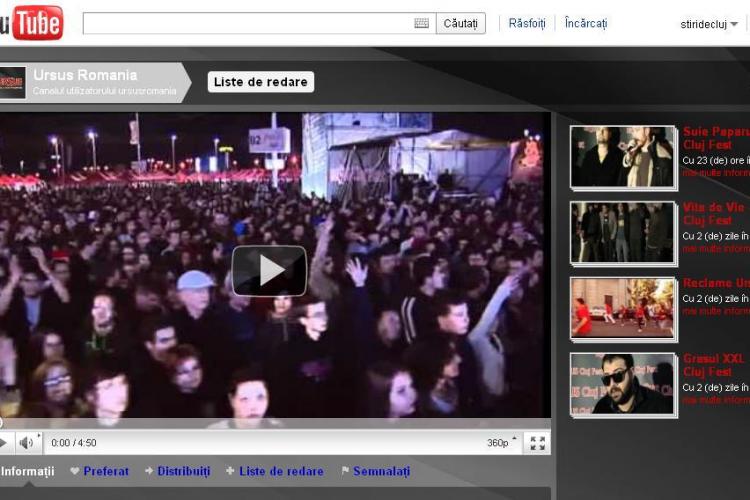Open the Reclame Ursus video thumbnail
Image resolution: width=750 pixels, height=500 pixels.
[x=622, y=308]
